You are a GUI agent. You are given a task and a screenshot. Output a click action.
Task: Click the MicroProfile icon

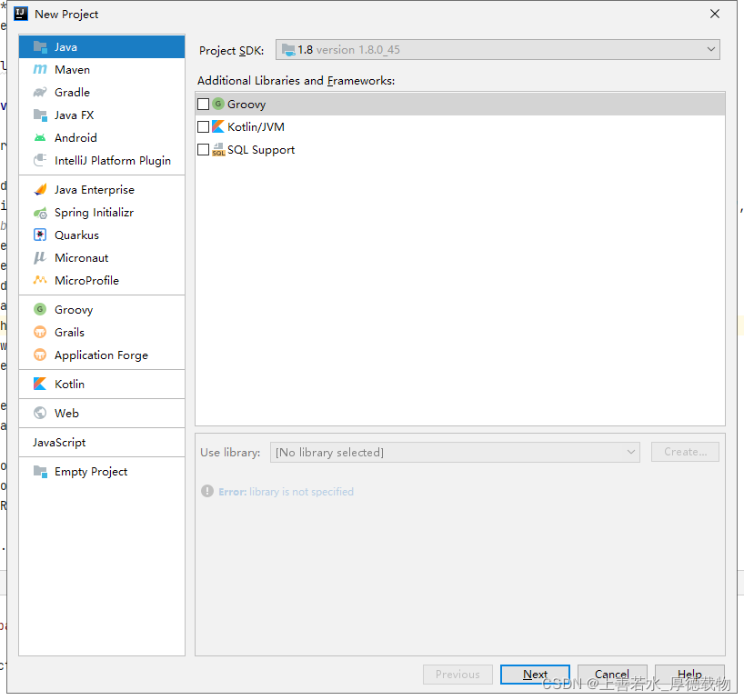(40, 280)
